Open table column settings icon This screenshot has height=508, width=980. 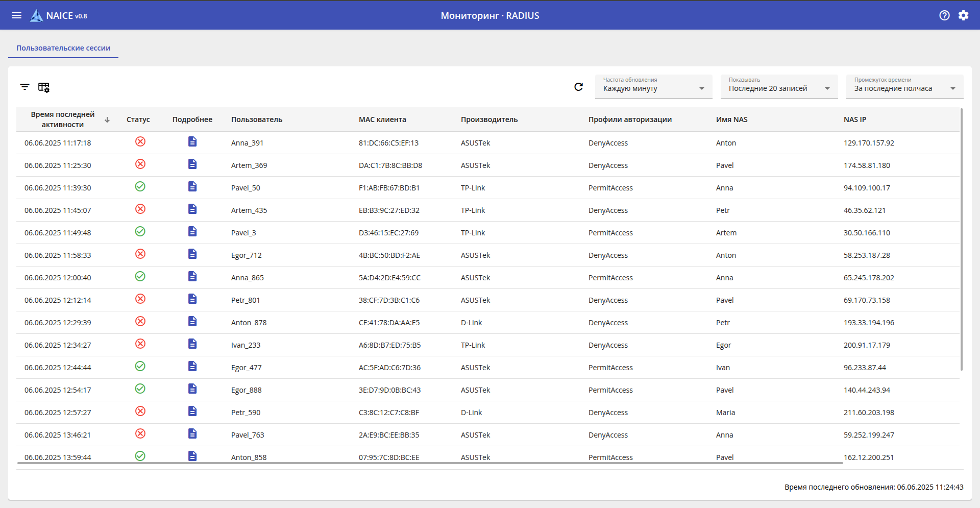click(44, 87)
